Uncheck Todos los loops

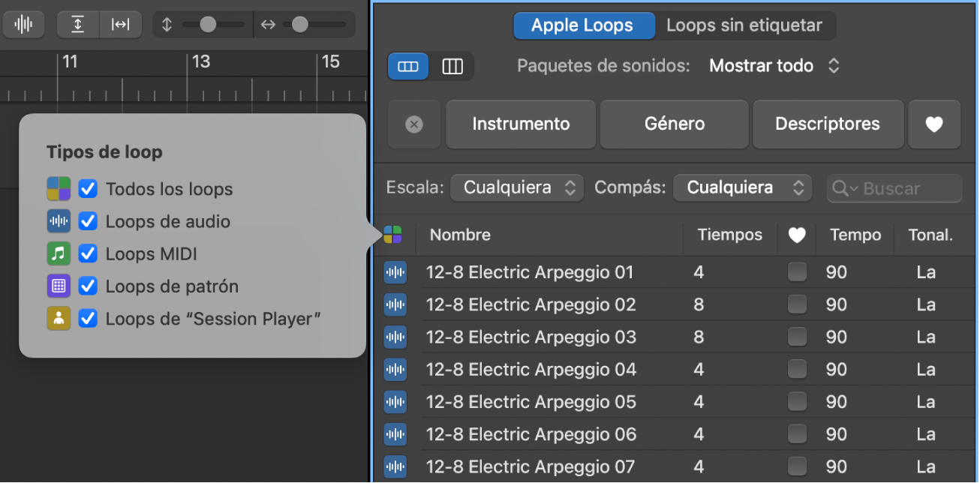(88, 189)
